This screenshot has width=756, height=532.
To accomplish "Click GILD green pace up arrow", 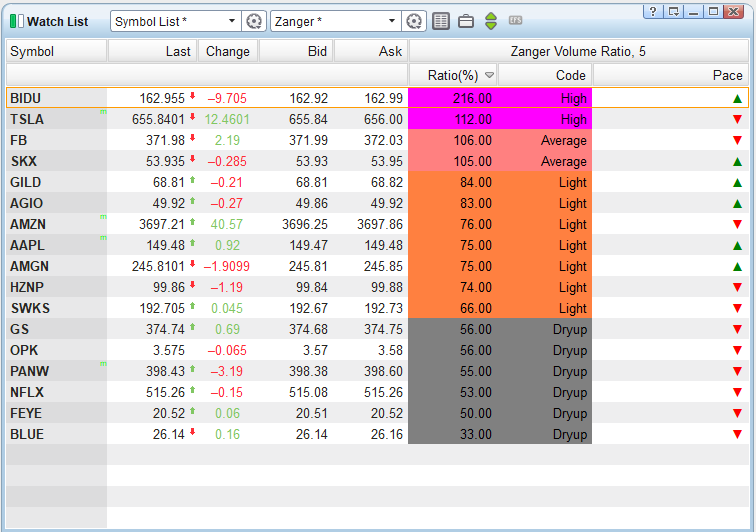I will pyautogui.click(x=737, y=182).
